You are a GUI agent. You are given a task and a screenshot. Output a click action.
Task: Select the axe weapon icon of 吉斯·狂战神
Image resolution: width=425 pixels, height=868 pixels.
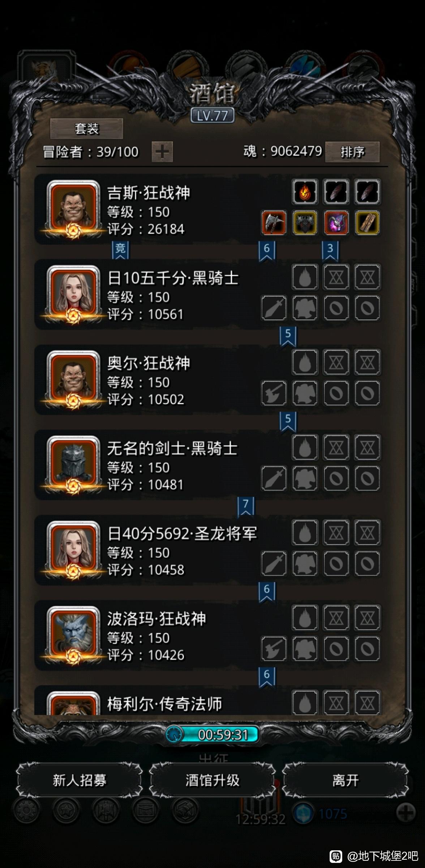(x=274, y=223)
